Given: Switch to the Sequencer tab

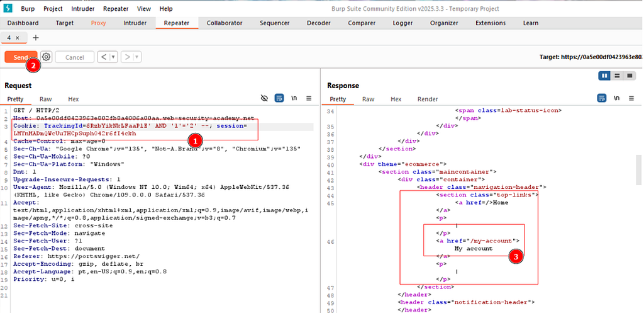Looking at the screenshot, I should point(274,23).
